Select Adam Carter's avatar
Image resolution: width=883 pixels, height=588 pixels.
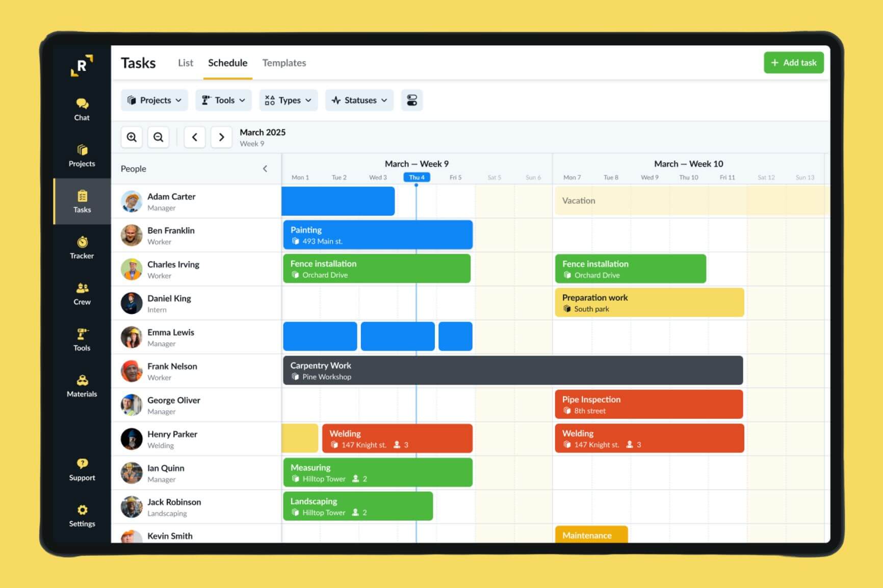(x=132, y=201)
